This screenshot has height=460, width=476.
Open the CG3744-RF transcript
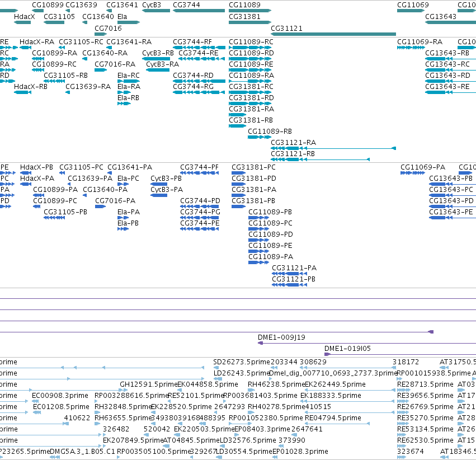coord(199,48)
